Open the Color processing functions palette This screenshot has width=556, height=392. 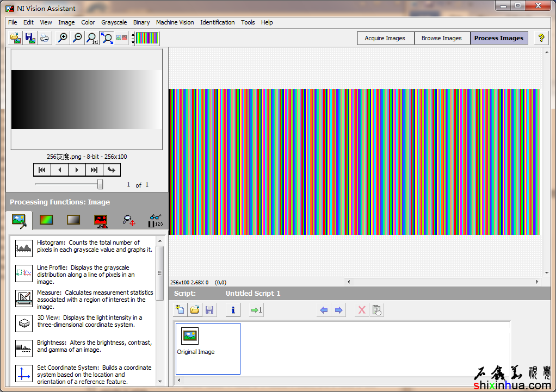point(47,220)
